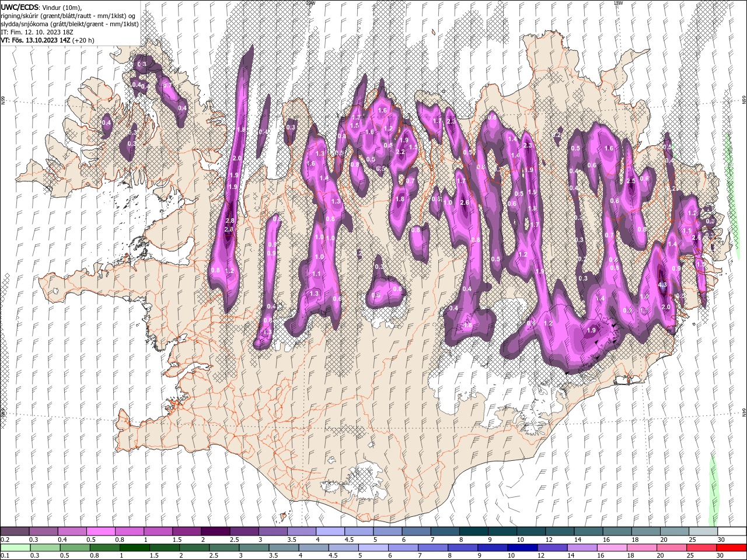Pick the rain-scale swatch labeled 2.5
Screen dimensions: 747x560
coord(224,548)
